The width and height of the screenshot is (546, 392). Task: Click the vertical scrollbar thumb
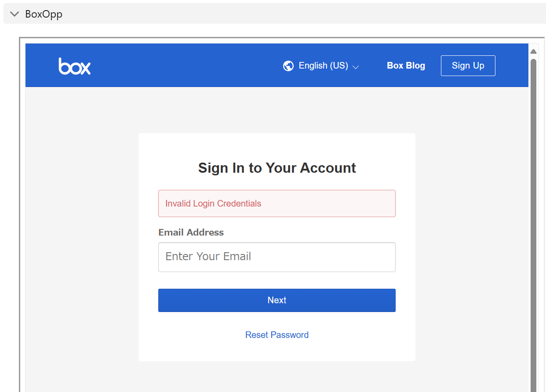coord(534,220)
